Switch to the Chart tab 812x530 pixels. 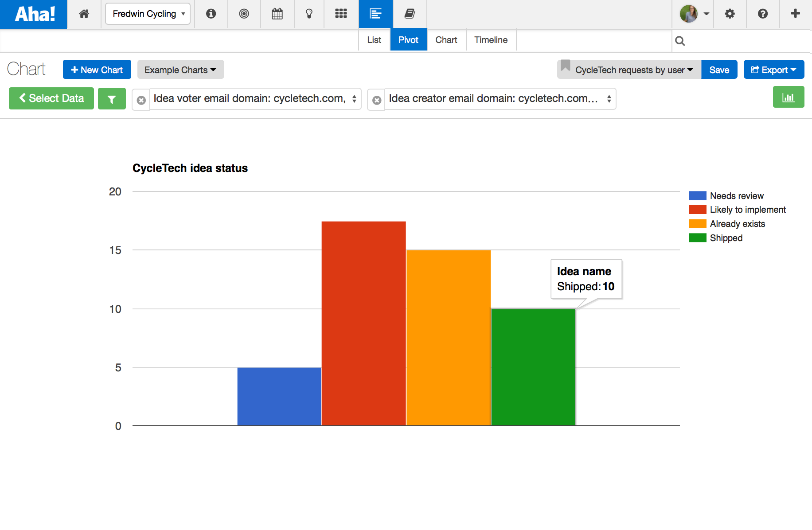coord(446,40)
